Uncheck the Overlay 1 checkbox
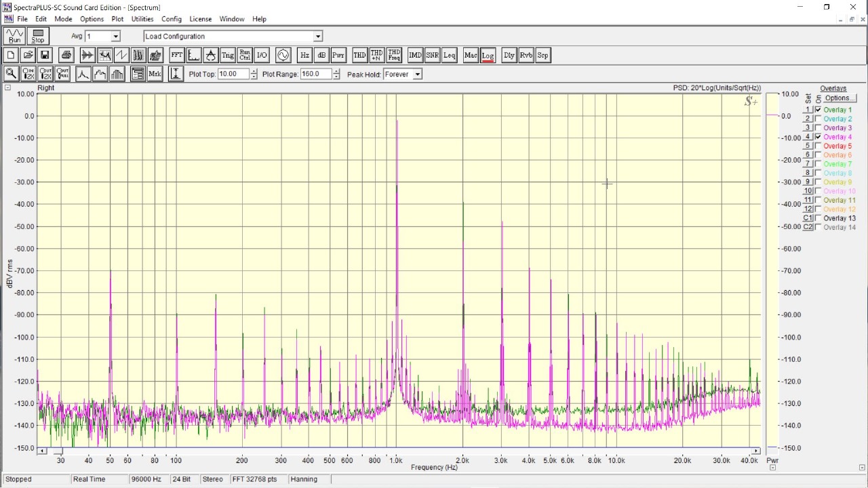This screenshot has height=488, width=868. pos(818,110)
